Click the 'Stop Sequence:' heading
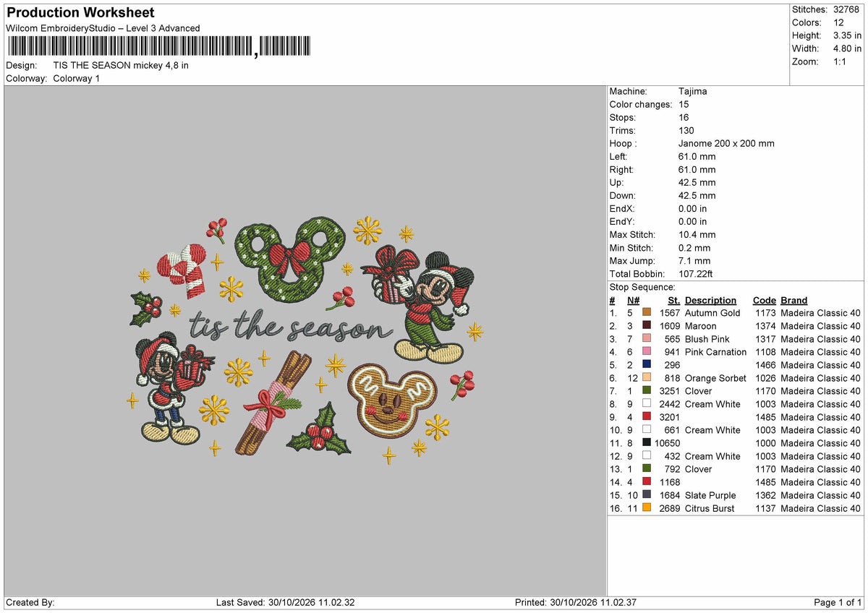 642,287
